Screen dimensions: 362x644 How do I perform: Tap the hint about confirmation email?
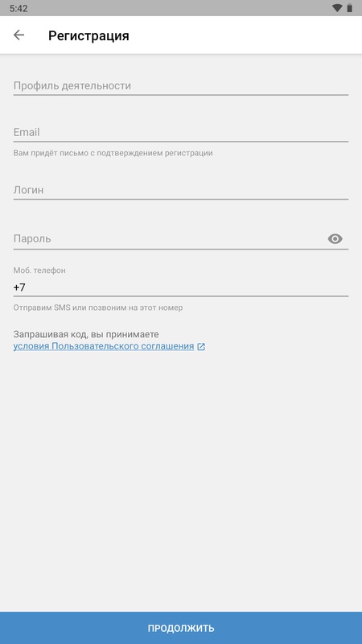pos(113,153)
